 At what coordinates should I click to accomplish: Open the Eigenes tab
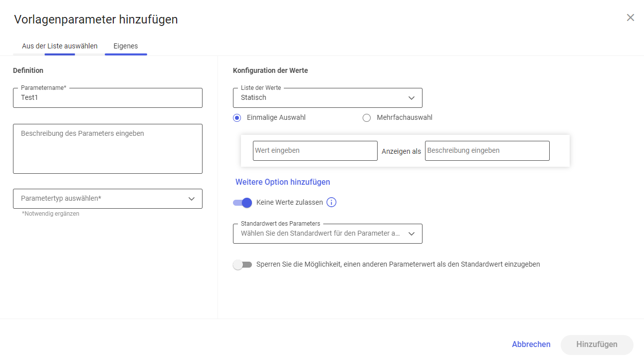(x=126, y=46)
